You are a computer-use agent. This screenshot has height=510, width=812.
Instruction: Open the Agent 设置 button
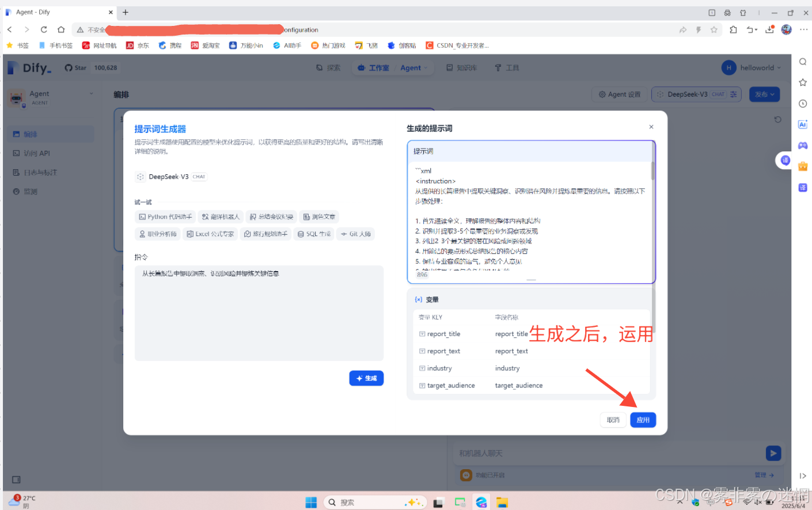619,94
